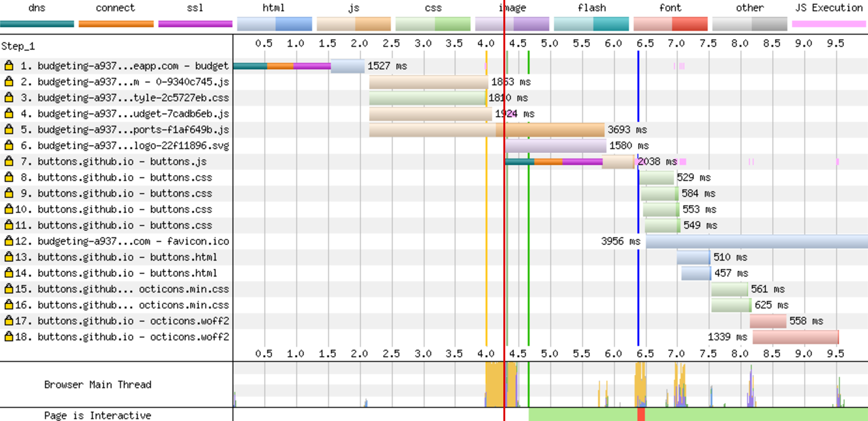Click the lock icon on row 3 tyle-2c5727eb.css

coord(8,98)
